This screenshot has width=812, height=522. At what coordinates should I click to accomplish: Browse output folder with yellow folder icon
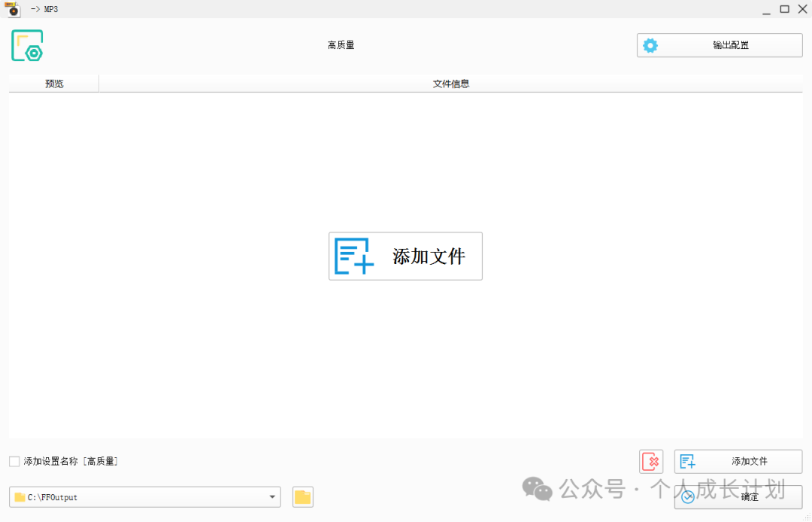302,496
